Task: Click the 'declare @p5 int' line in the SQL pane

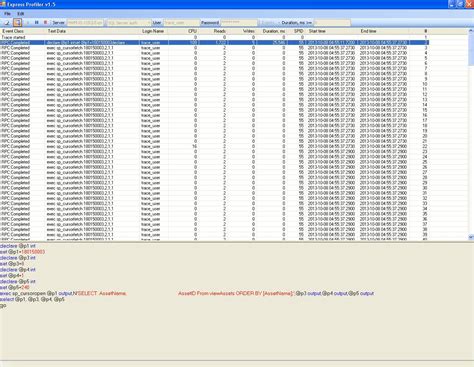Action: (18, 282)
